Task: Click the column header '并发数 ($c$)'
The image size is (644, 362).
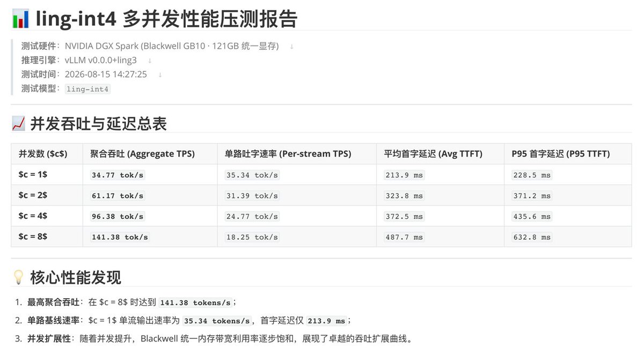Action: [x=43, y=154]
